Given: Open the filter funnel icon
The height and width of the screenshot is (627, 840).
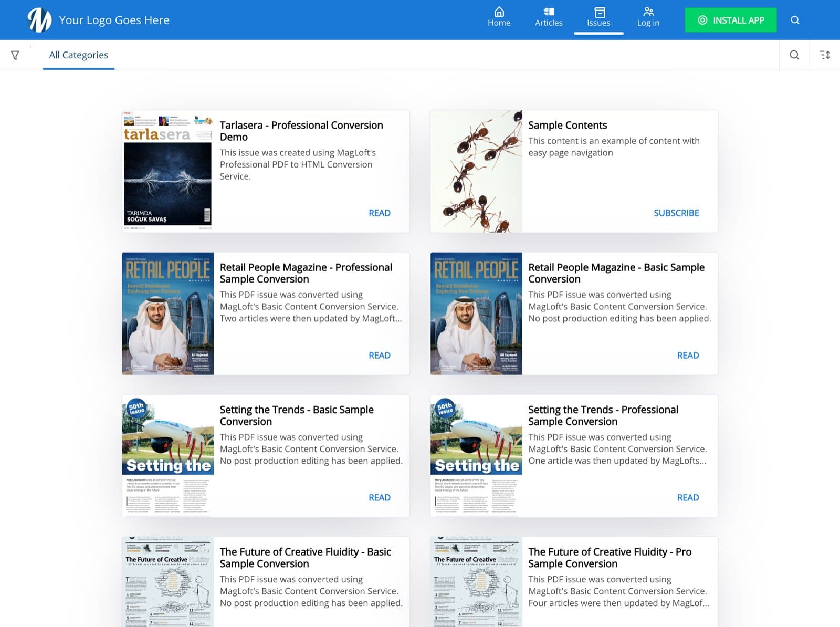Looking at the screenshot, I should [x=15, y=55].
